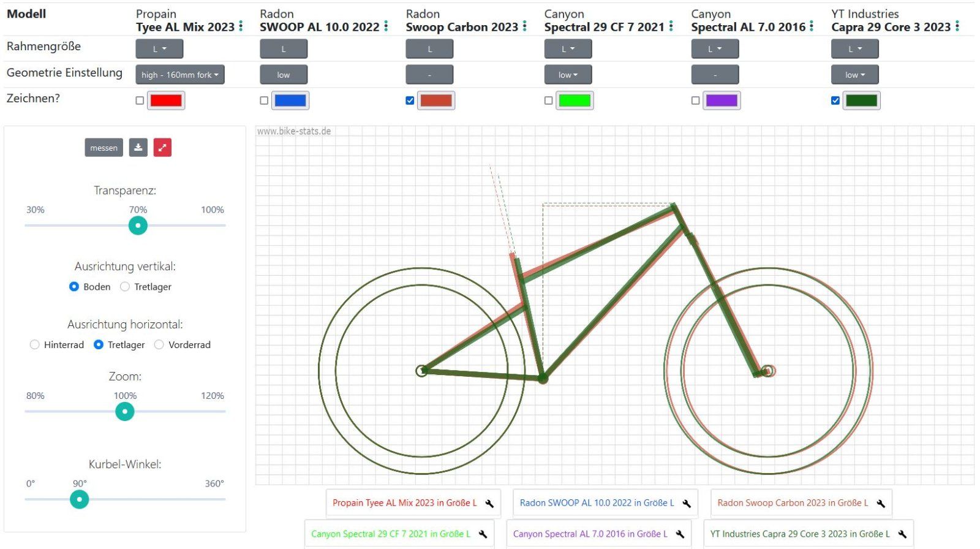Image resolution: width=980 pixels, height=549 pixels.
Task: Expand the geometry 'low' dropdown for YT Capra
Action: 854,75
